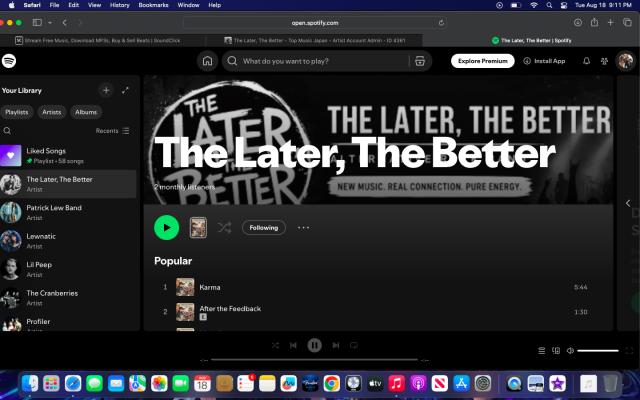This screenshot has height=400, width=640.
Task: Open the History menu
Action: tap(120, 5)
